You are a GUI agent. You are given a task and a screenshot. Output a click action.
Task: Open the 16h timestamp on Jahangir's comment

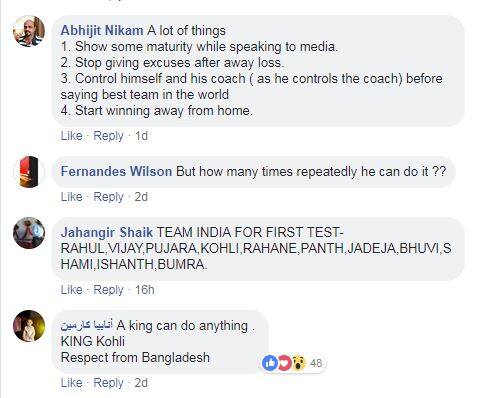tap(145, 290)
